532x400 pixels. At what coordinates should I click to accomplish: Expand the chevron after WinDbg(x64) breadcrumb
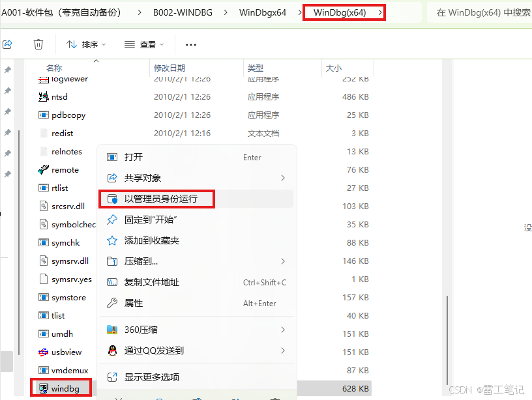[380, 13]
